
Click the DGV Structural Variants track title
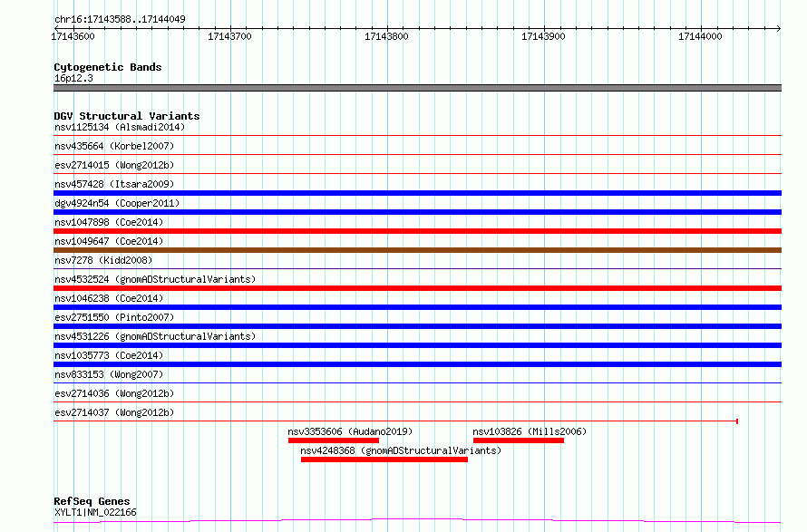pyautogui.click(x=127, y=116)
